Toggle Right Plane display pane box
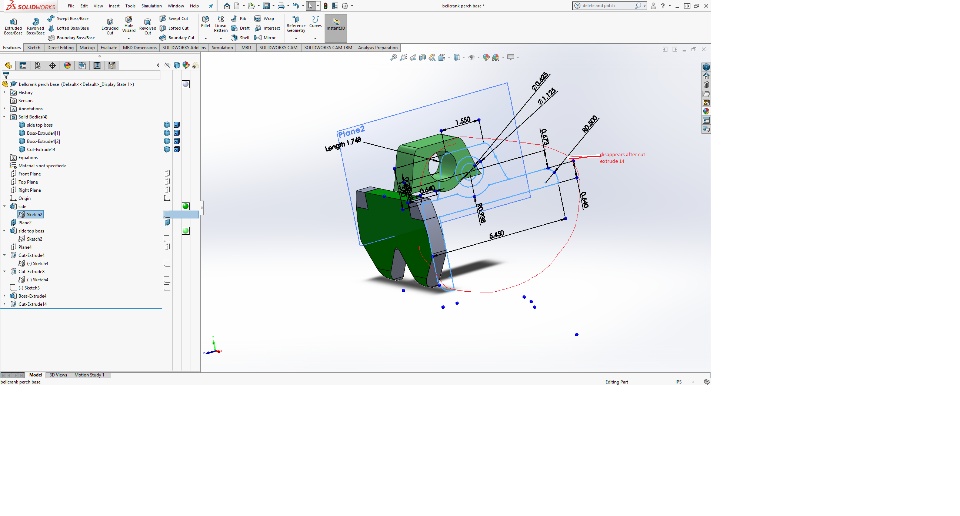 click(167, 190)
